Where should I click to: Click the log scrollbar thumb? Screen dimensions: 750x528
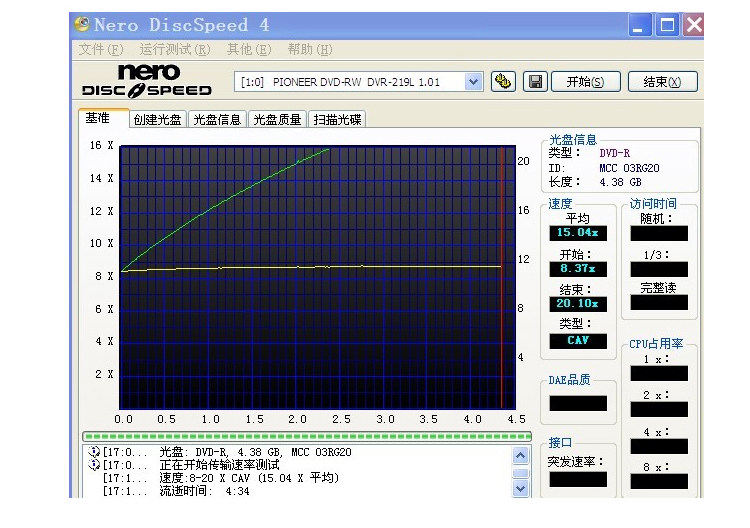tap(520, 473)
